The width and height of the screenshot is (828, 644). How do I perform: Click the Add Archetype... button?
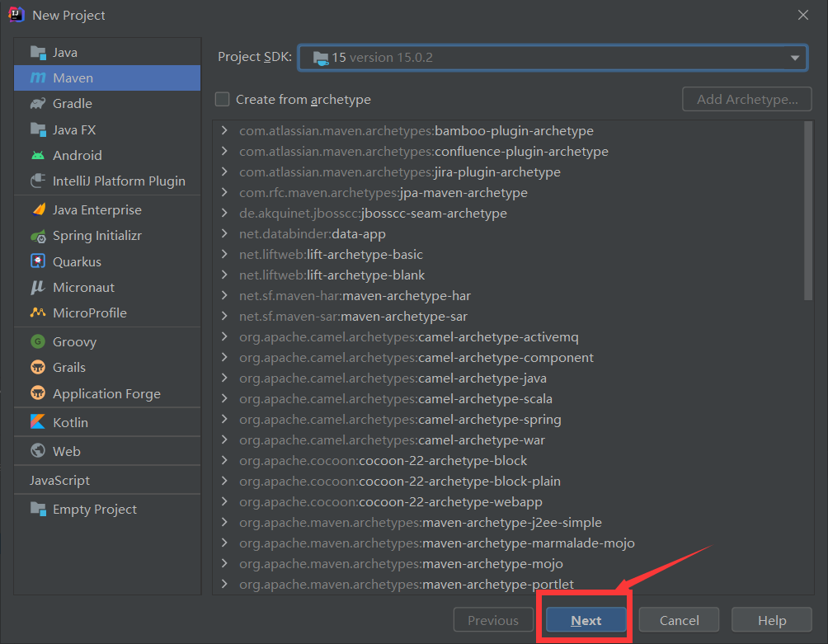[x=747, y=99]
